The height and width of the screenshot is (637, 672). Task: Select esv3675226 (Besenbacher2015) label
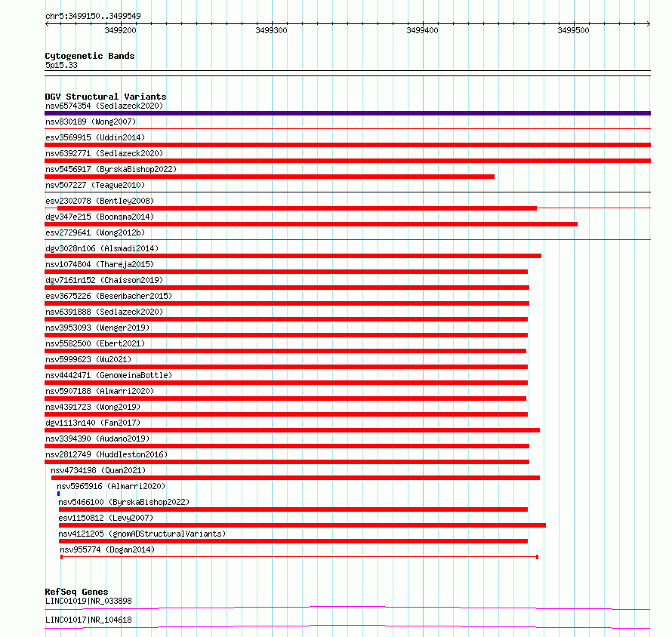coord(109,296)
